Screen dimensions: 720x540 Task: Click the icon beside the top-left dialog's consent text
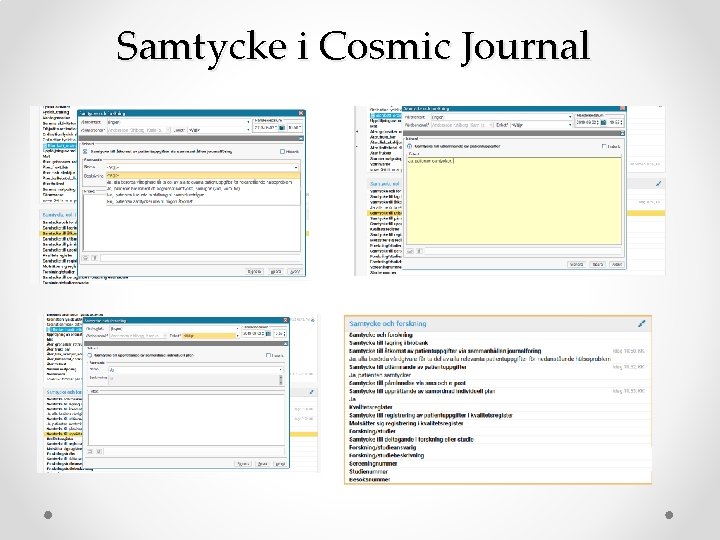[x=85, y=151]
